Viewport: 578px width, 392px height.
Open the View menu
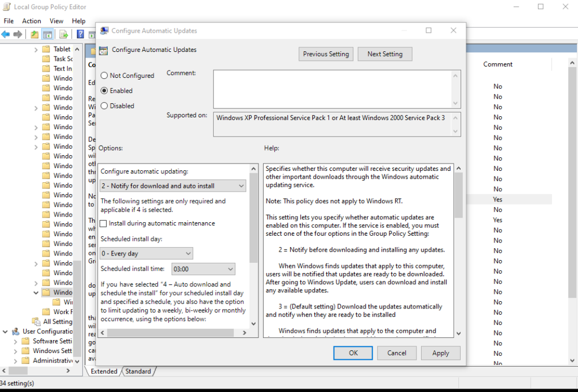click(x=56, y=21)
